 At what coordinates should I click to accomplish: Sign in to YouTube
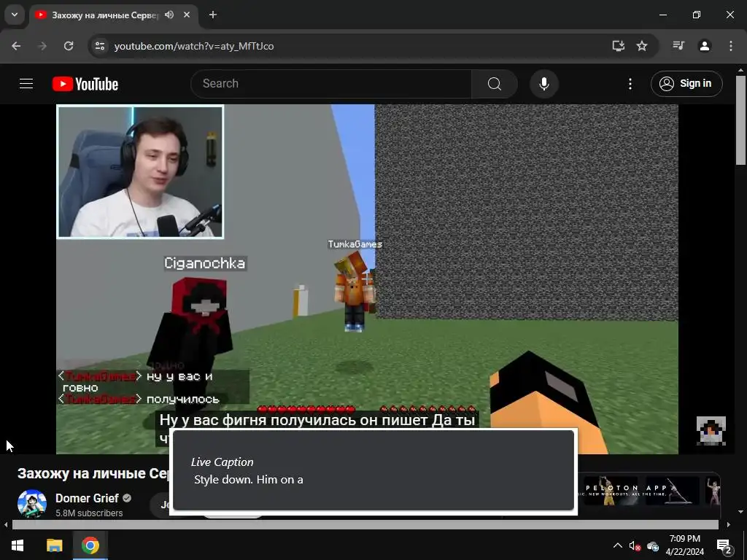click(686, 84)
